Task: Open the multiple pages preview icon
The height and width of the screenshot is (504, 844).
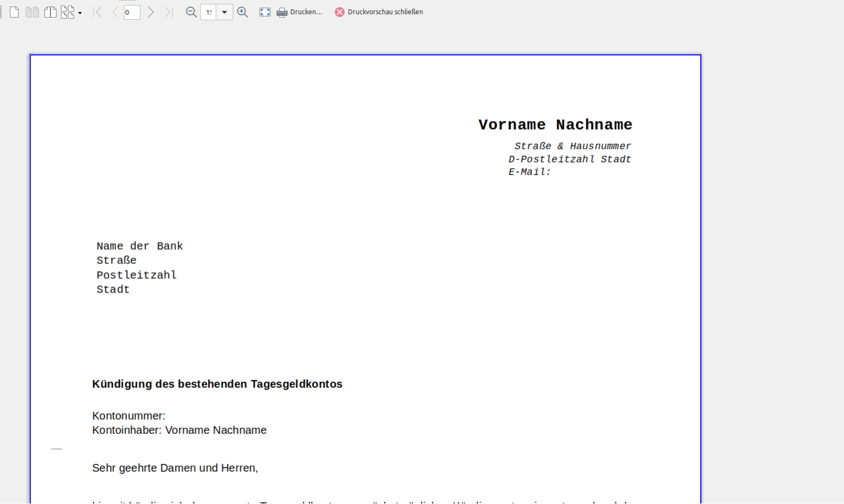Action: pyautogui.click(x=66, y=12)
